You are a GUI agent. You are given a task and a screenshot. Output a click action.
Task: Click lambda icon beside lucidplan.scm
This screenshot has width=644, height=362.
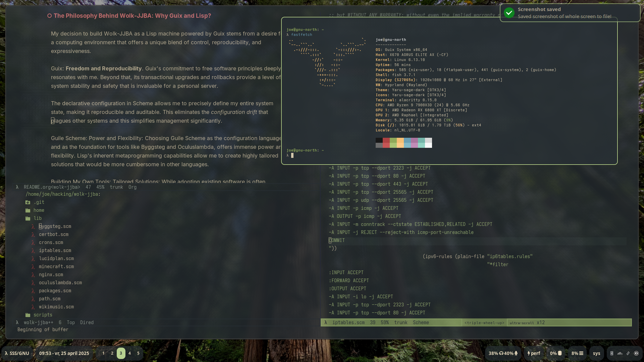tap(33, 259)
